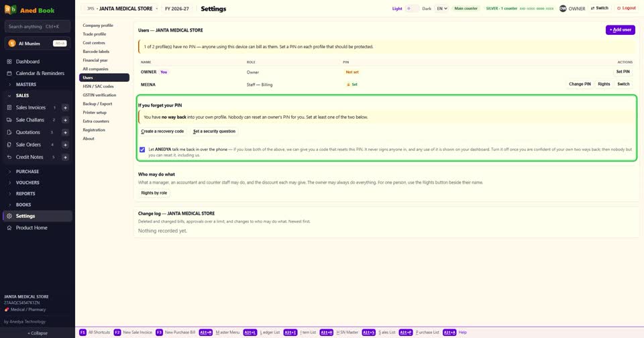Click the Alt+A Help shortcut
The height and width of the screenshot is (338, 644).
pyautogui.click(x=455, y=332)
